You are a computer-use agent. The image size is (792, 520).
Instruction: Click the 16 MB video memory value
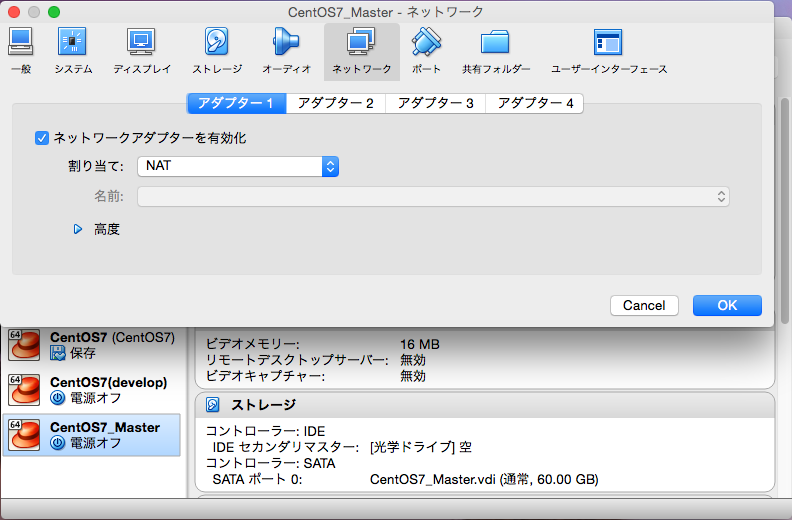(x=420, y=345)
